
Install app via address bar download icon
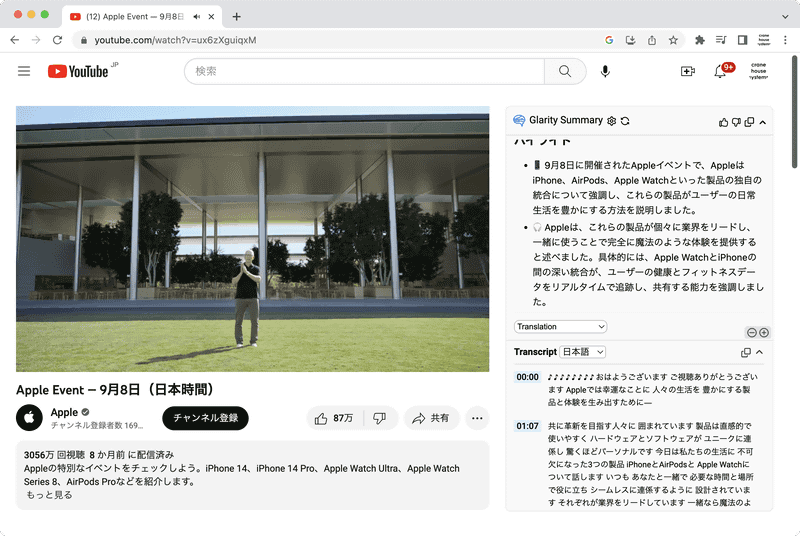tap(631, 40)
